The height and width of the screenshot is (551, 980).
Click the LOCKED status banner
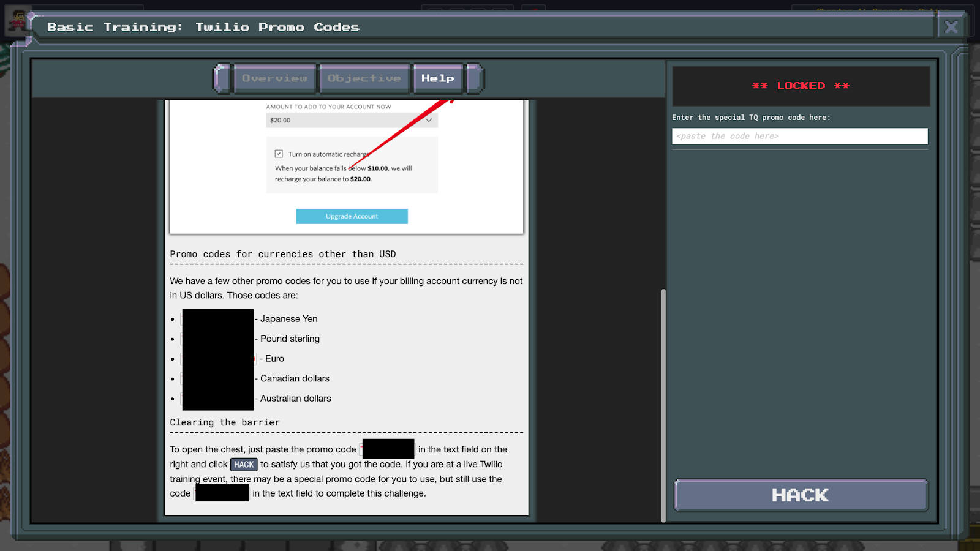click(801, 86)
